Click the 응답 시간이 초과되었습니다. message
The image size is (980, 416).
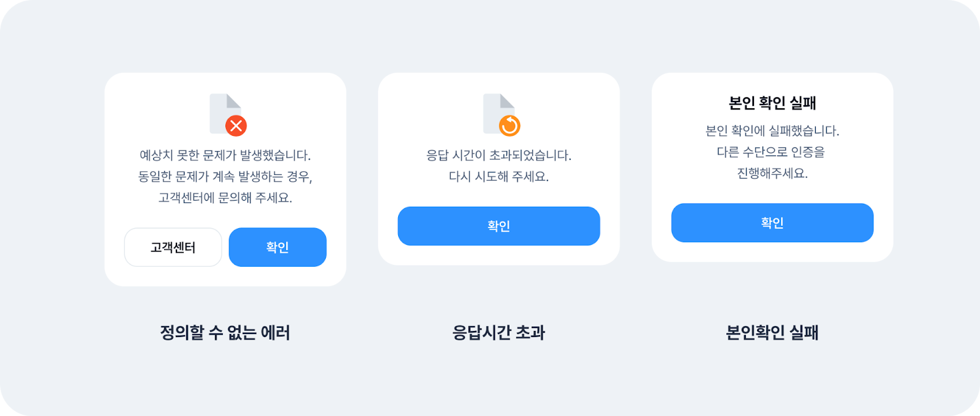pos(499,155)
